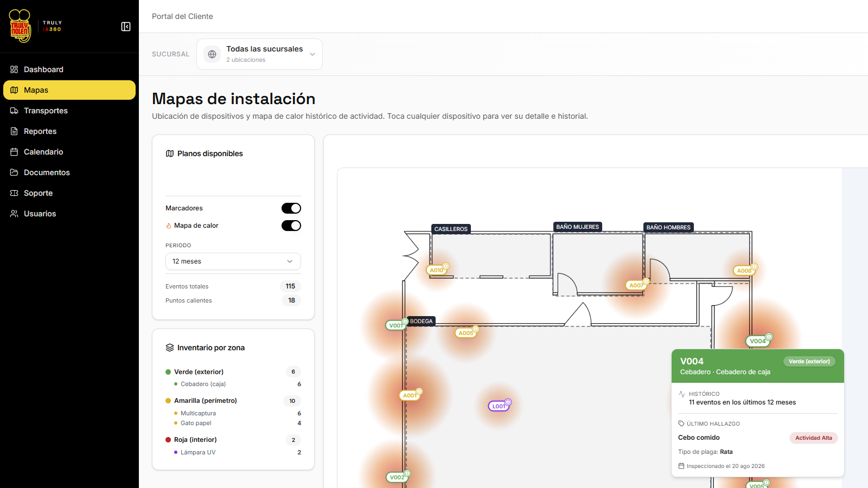Click the Eventos totales value 115
Image resolution: width=868 pixels, height=488 pixels.
pyautogui.click(x=291, y=286)
